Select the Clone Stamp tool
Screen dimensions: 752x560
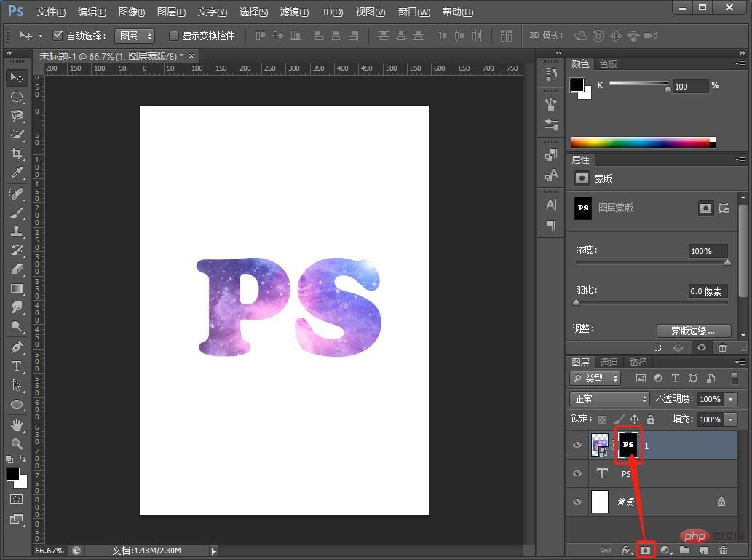(17, 232)
